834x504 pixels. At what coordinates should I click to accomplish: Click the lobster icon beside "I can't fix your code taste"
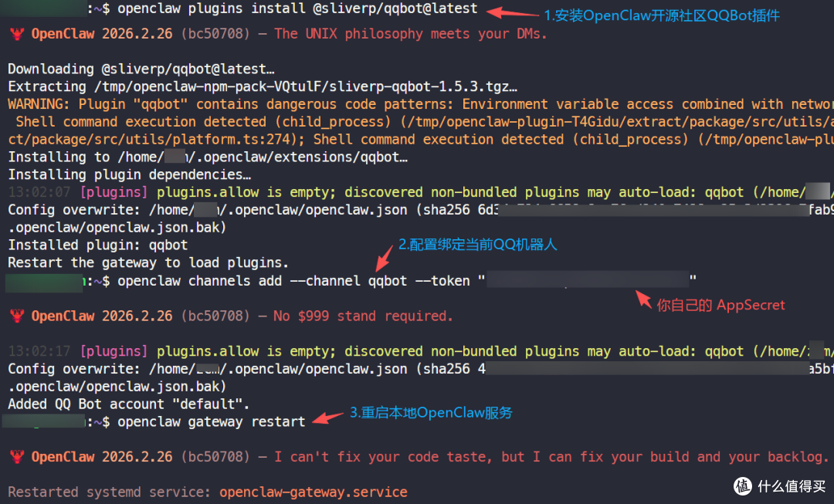(x=16, y=457)
